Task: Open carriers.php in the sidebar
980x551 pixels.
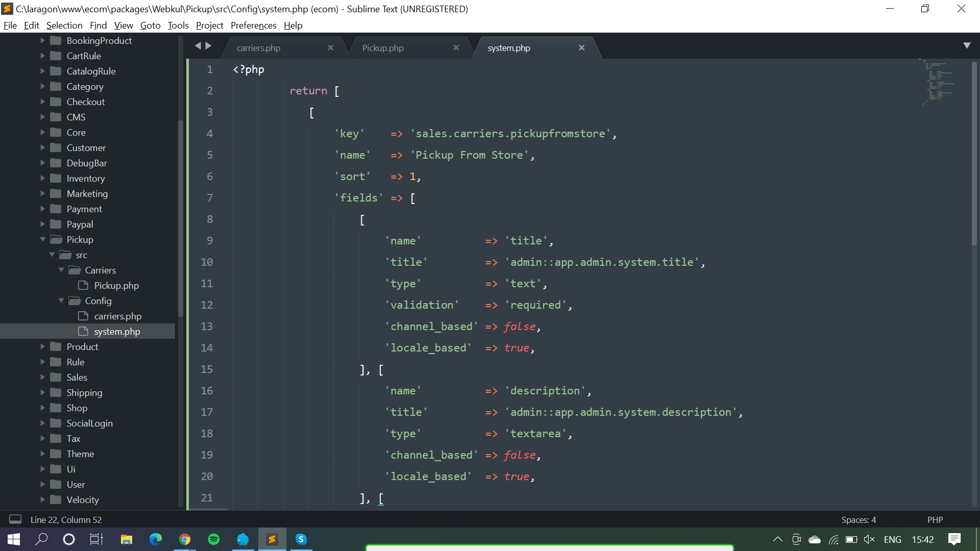Action: click(118, 316)
